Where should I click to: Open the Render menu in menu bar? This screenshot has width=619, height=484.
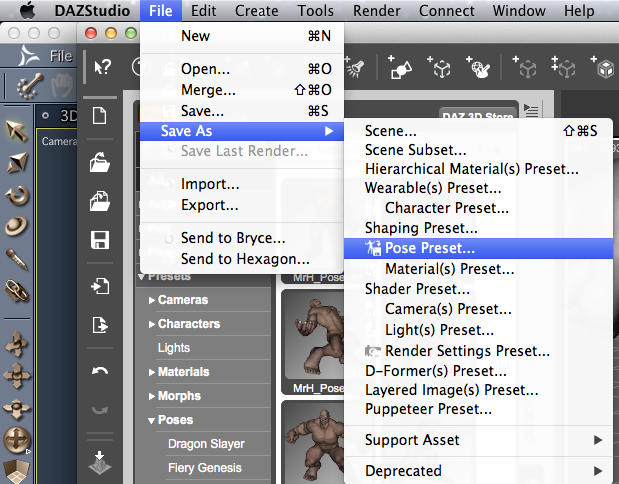click(x=376, y=11)
